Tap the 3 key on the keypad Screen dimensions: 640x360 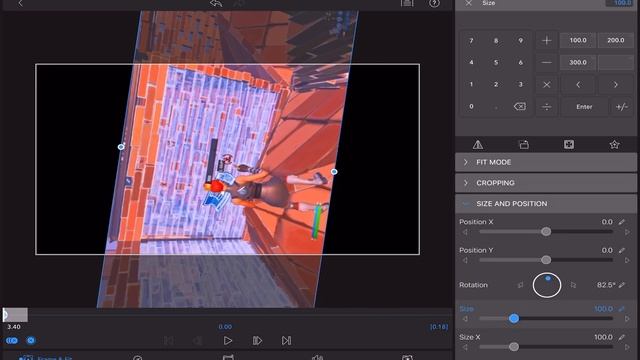[520, 84]
